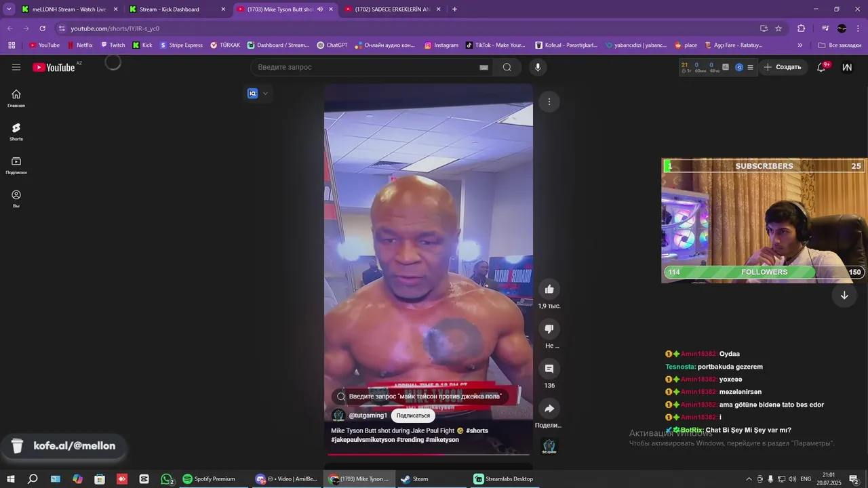Click the YouTube search magnifier button
The width and height of the screenshot is (868, 488).
tap(507, 67)
